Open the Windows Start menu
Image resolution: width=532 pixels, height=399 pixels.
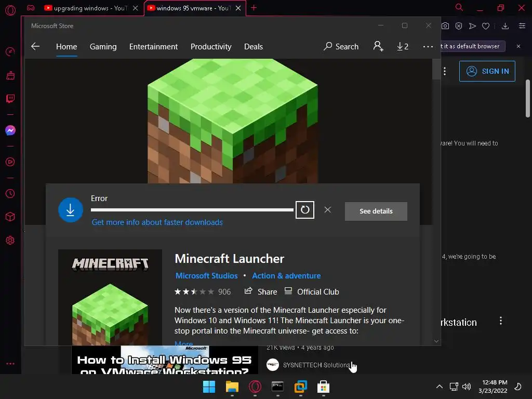209,387
